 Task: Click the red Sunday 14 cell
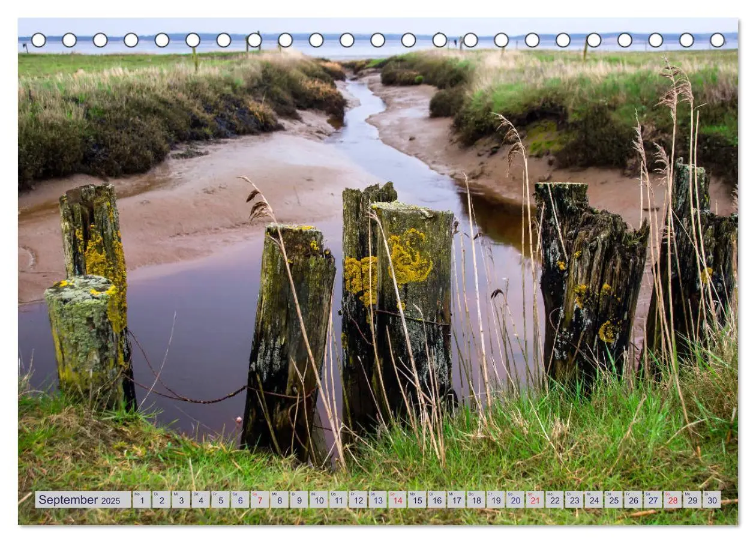tap(397, 500)
